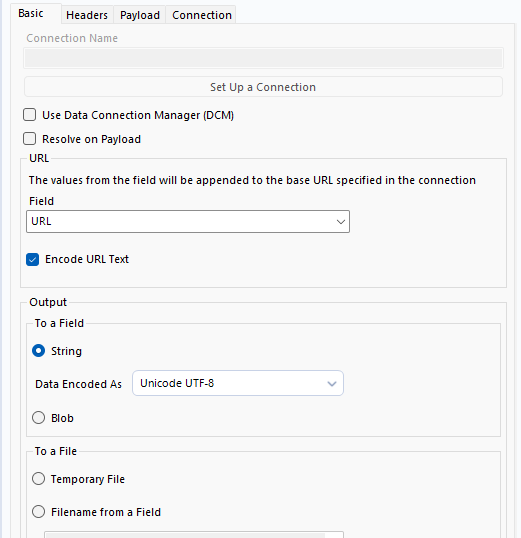Enable Use Data Connection Manager (DCM)
This screenshot has height=538, width=521.
tap(30, 115)
